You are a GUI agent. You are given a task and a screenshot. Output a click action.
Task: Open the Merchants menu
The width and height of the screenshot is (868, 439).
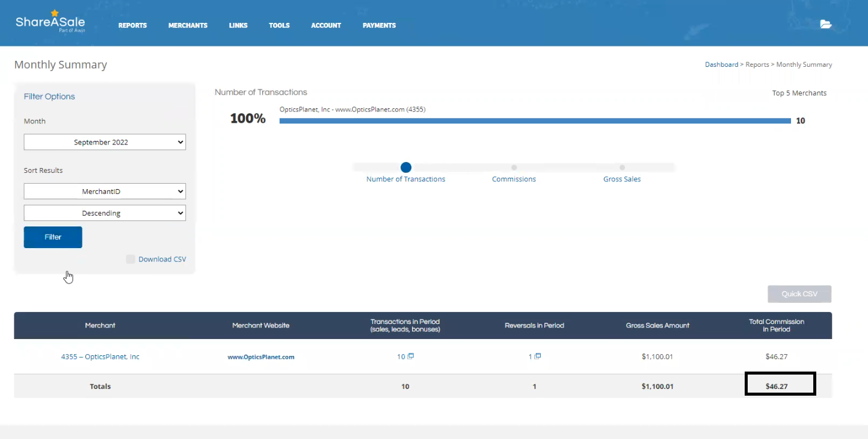point(188,25)
